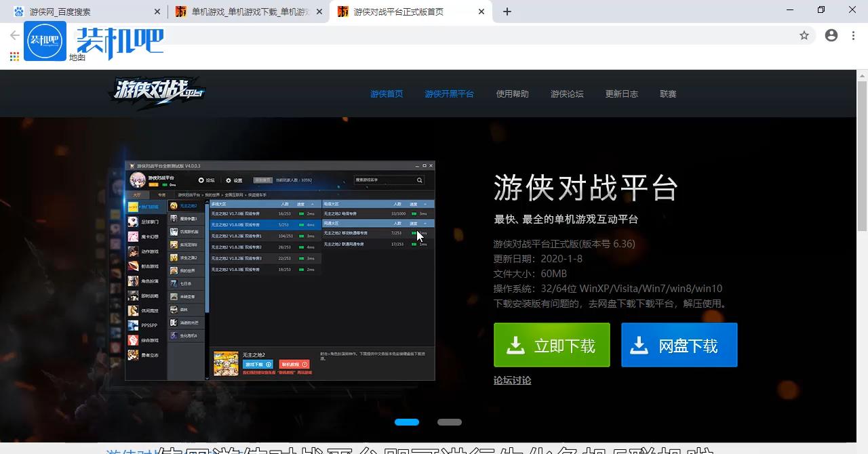Screen dimensions: 868x454
Task: Click the 游侠对战平台 heading text
Action: click(586, 188)
